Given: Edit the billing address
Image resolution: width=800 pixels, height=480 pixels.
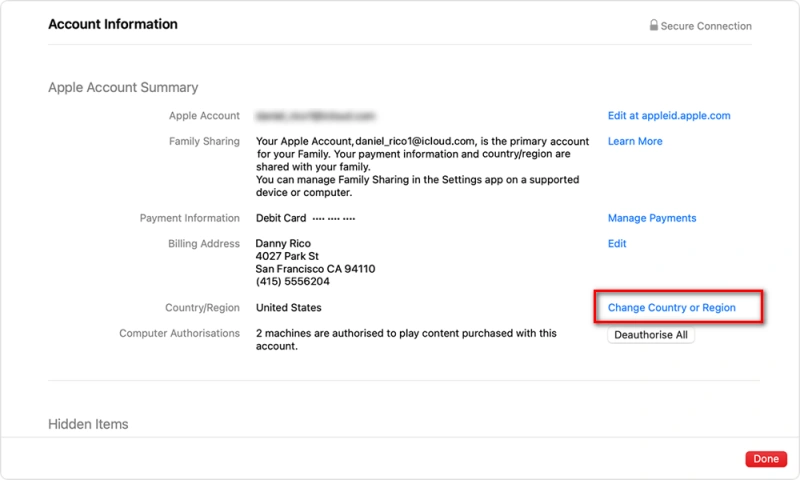Looking at the screenshot, I should 617,243.
